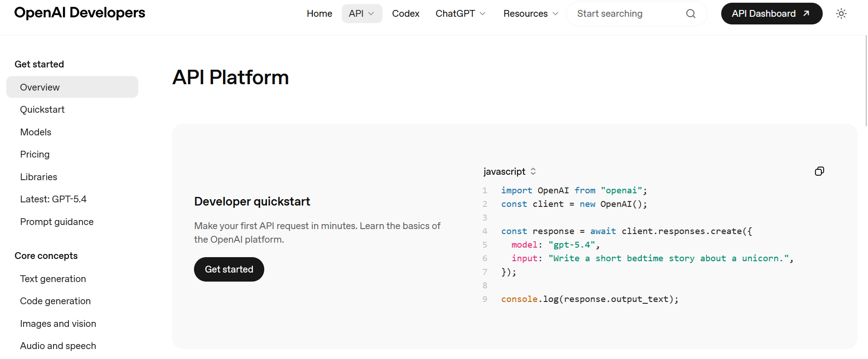Image resolution: width=868 pixels, height=359 pixels.
Task: Change the javascript language selector
Action: (x=509, y=172)
